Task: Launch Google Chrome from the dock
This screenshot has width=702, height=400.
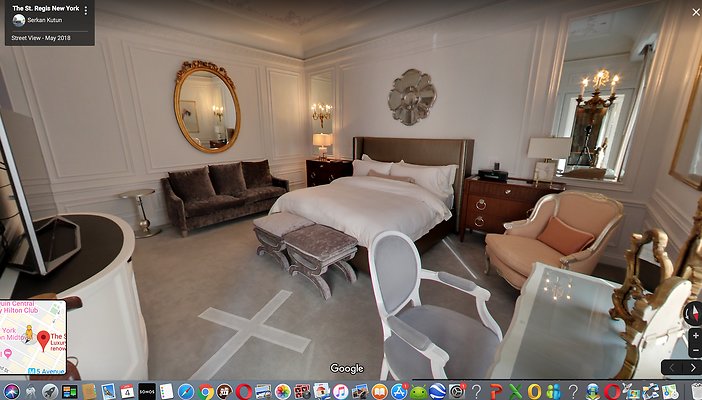Action: 206,391
